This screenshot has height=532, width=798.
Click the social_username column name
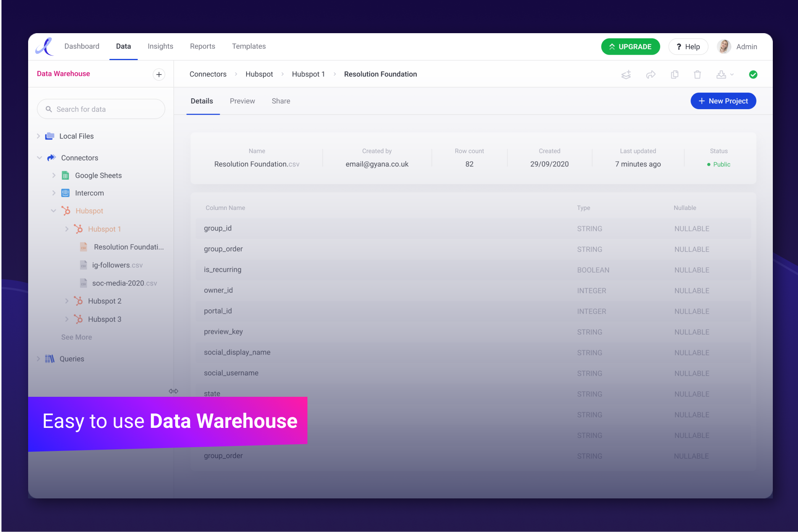coord(231,373)
